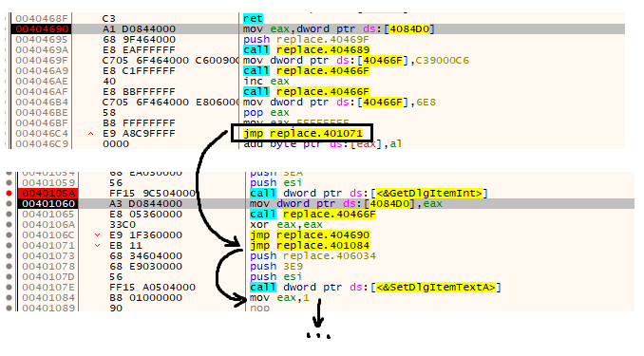Select address 004046B4
The height and width of the screenshot is (356, 644).
point(42,103)
